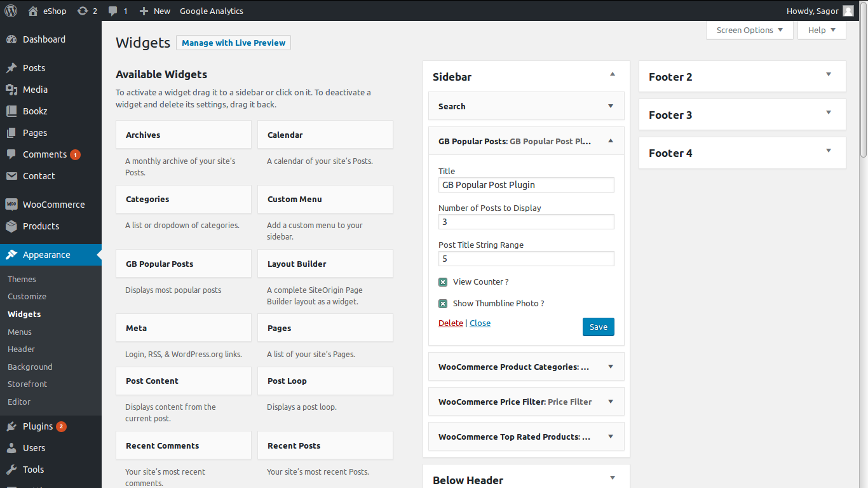The image size is (868, 488).
Task: Click the WordPress logo in admin bar
Action: (x=11, y=11)
